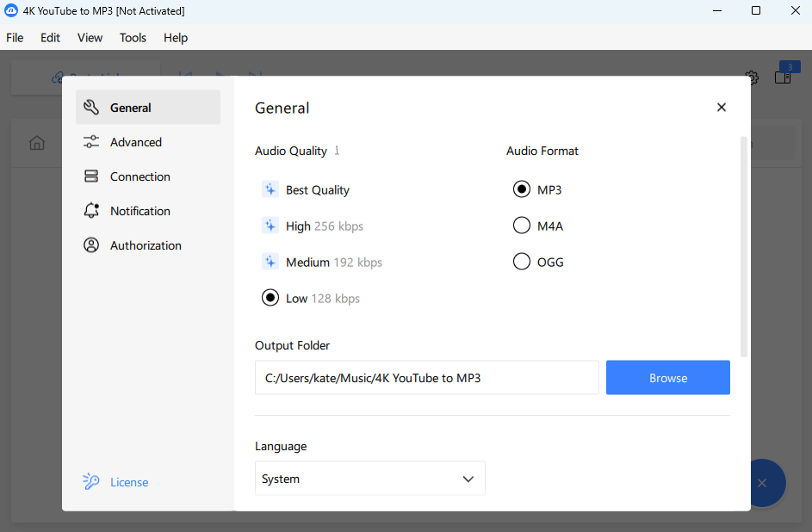Click the Browse button for output folder
Screen dimensions: 812x532
tap(668, 378)
